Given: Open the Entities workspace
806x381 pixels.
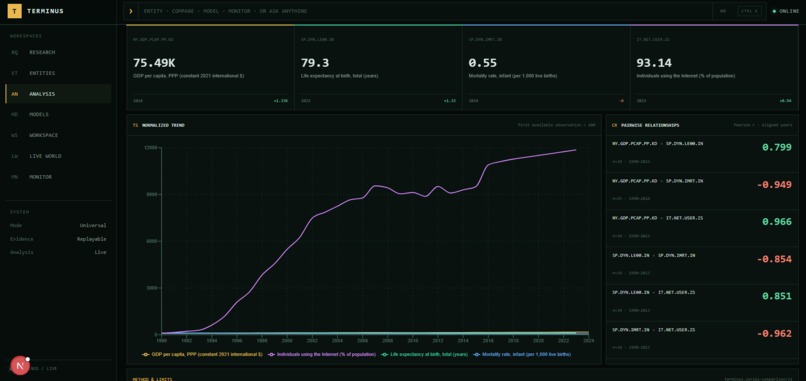Looking at the screenshot, I should tap(58, 73).
